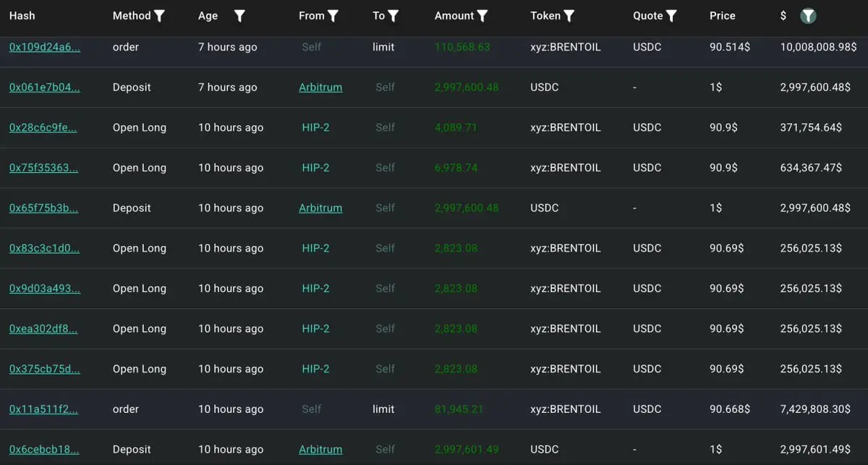Open transaction hash 0xea302df8
This screenshot has height=465, width=868.
pyautogui.click(x=43, y=328)
